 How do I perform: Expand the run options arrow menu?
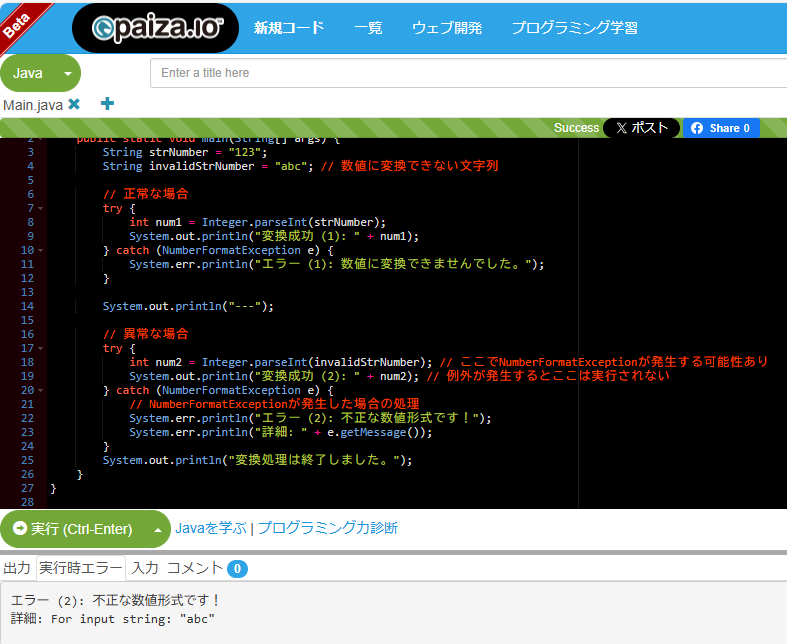coord(157,528)
